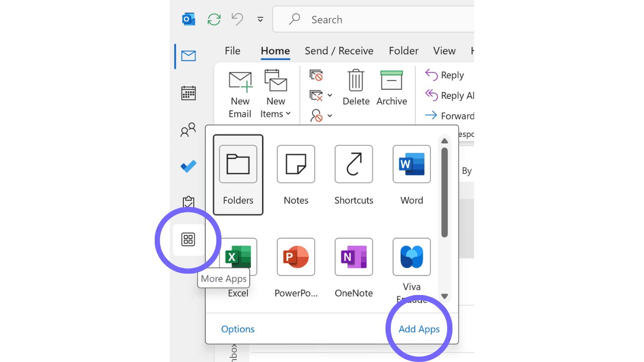
Task: Launch the Excel app tile
Action: pyautogui.click(x=238, y=268)
